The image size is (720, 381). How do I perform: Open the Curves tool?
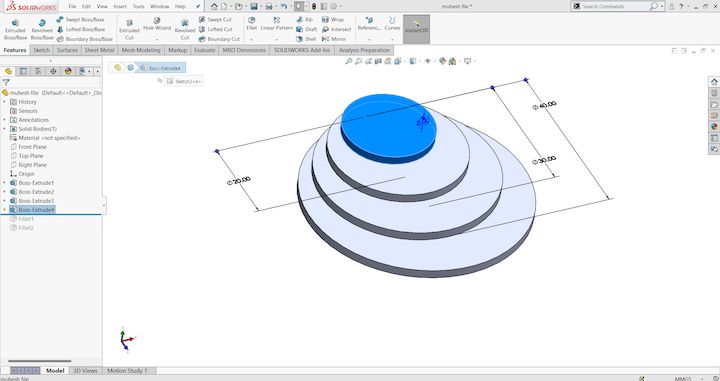392,24
